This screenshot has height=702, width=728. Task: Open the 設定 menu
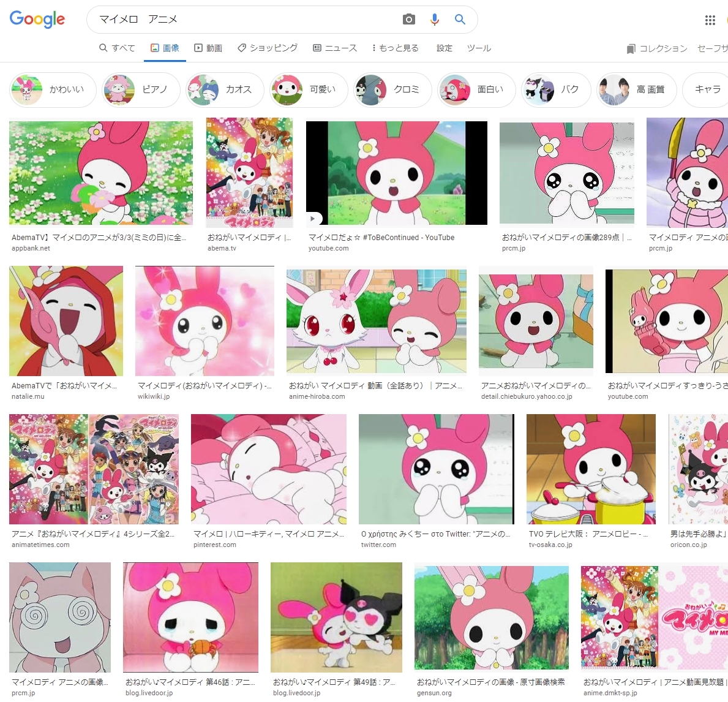pyautogui.click(x=445, y=48)
